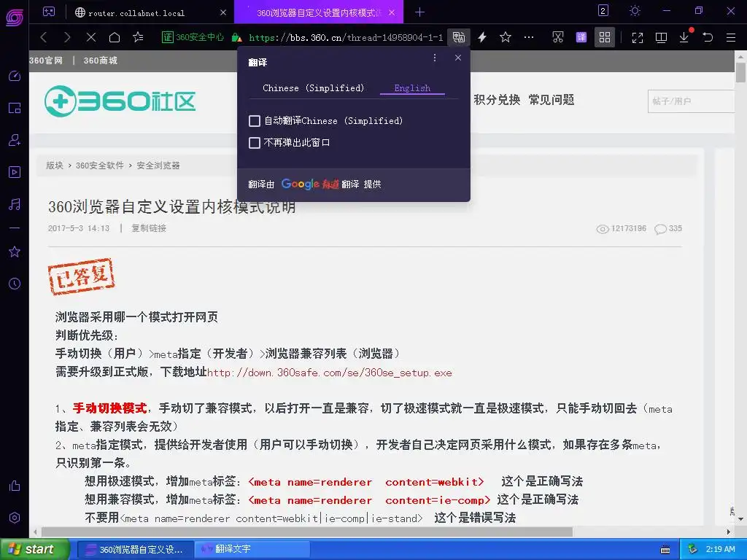Open the three-dot more options menu
Screen dimensions: 747x560
[529, 37]
